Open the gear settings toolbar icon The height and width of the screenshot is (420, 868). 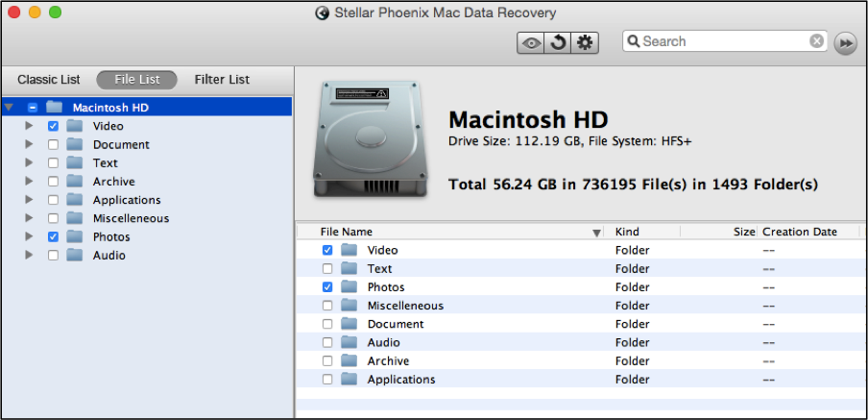pos(585,42)
